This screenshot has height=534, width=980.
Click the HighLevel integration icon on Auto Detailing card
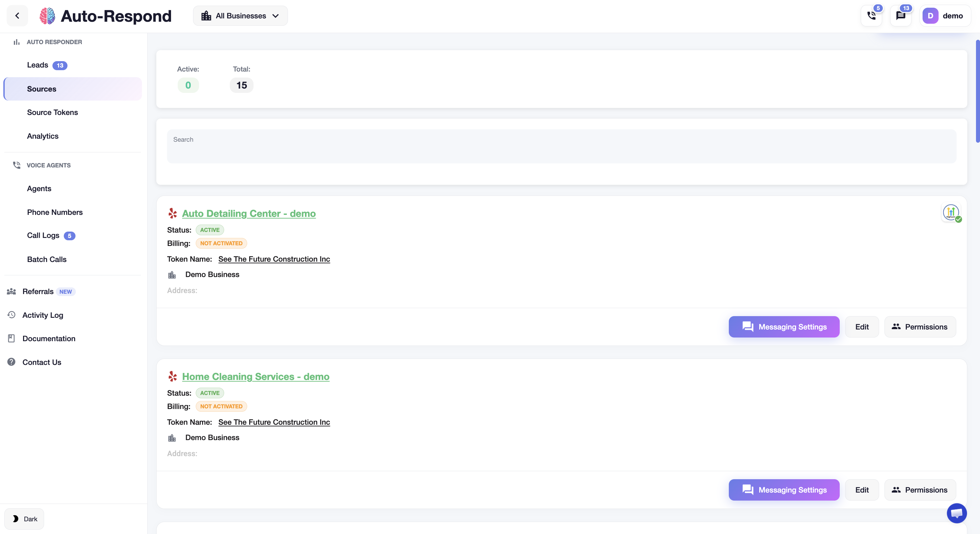[x=950, y=213]
